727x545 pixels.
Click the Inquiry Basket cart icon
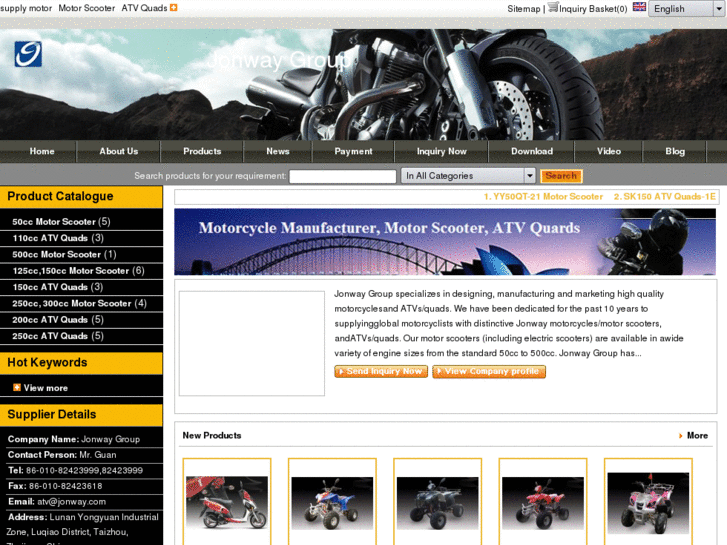coord(553,7)
